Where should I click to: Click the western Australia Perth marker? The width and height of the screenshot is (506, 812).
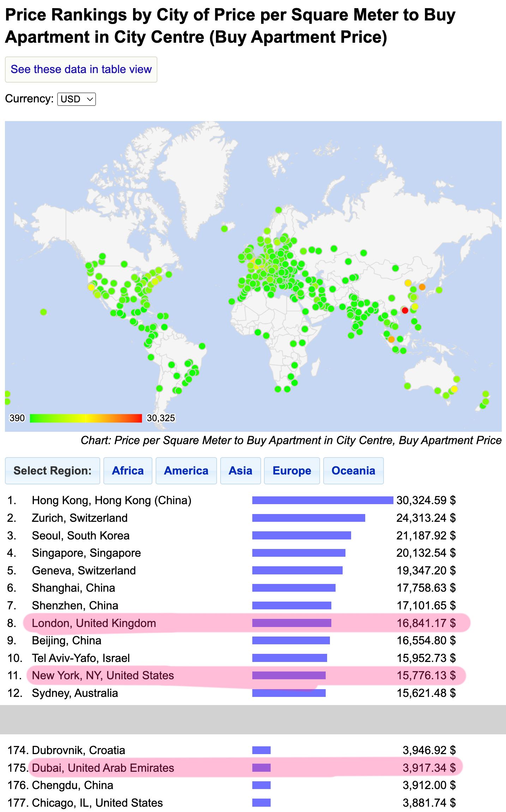click(x=408, y=386)
